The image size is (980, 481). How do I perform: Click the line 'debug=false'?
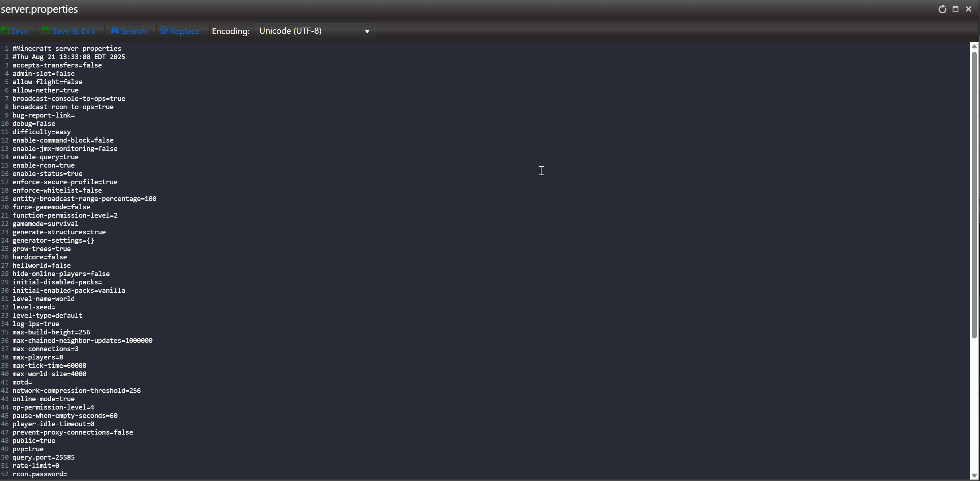(x=34, y=124)
